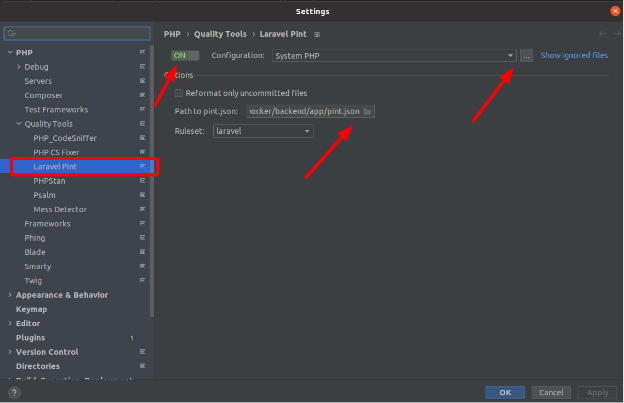Screen dimensions: 624x403
Task: Click project-level icon beside Quality Tools row
Action: pos(142,123)
